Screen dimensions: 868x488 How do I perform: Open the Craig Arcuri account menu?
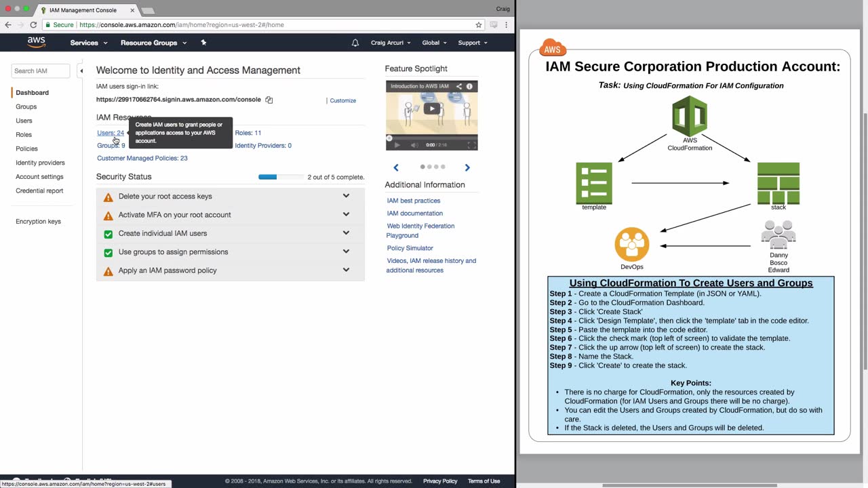391,43
